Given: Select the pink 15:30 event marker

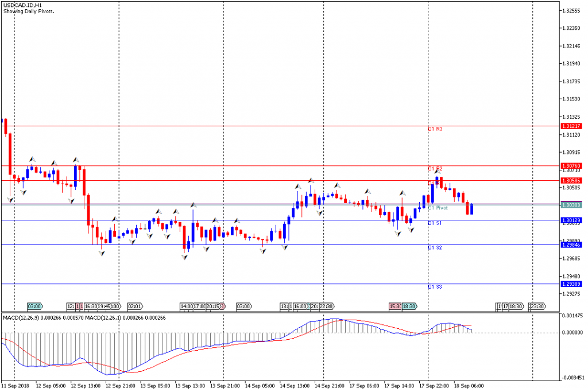Looking at the screenshot, I should pyautogui.click(x=395, y=306).
